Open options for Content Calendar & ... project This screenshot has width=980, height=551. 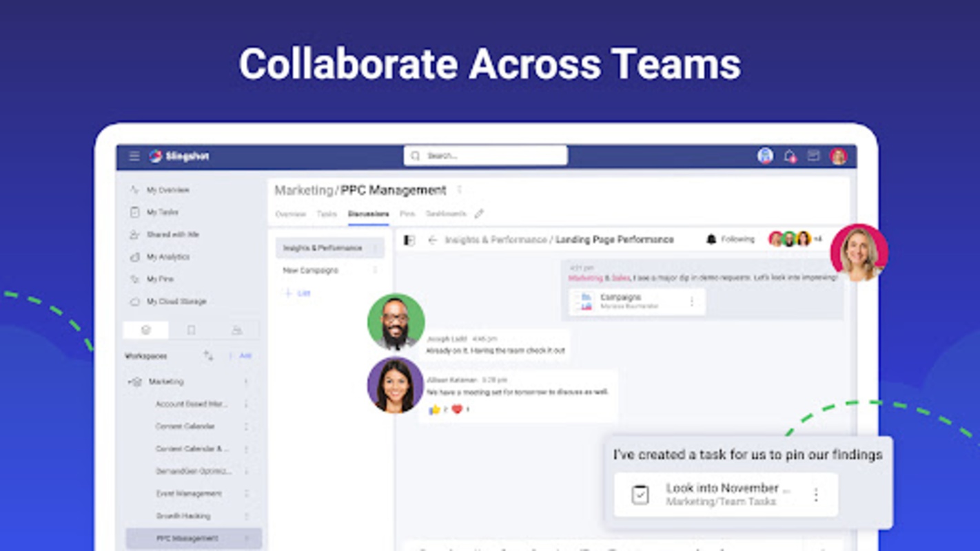246,449
